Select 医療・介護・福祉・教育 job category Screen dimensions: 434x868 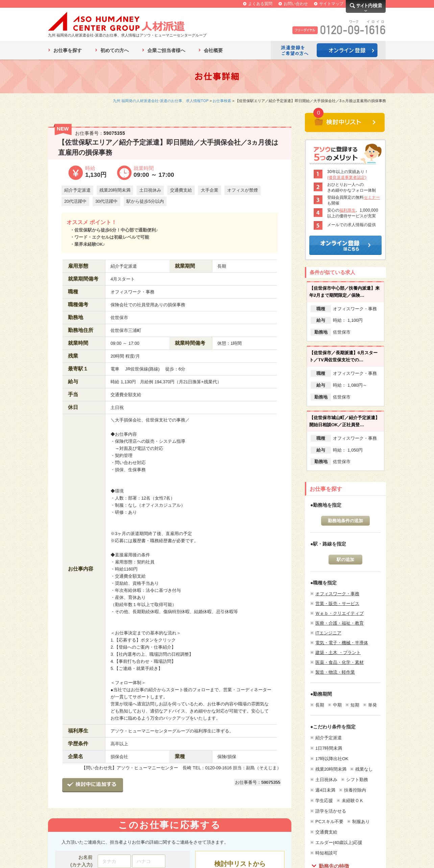pyautogui.click(x=339, y=623)
